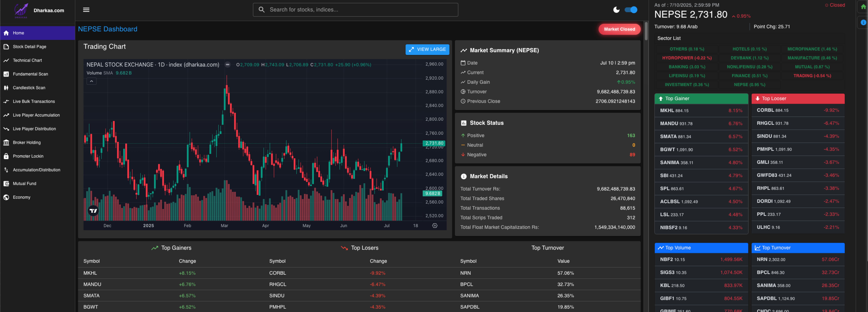This screenshot has width=868, height=312.
Task: Click the Market Closed button
Action: pos(619,29)
